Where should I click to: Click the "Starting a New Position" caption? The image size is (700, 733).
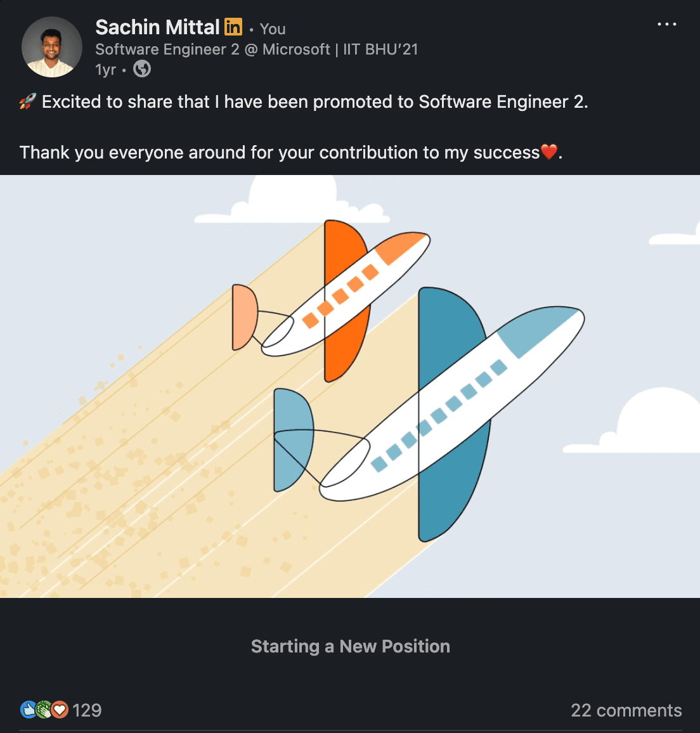[x=350, y=646]
